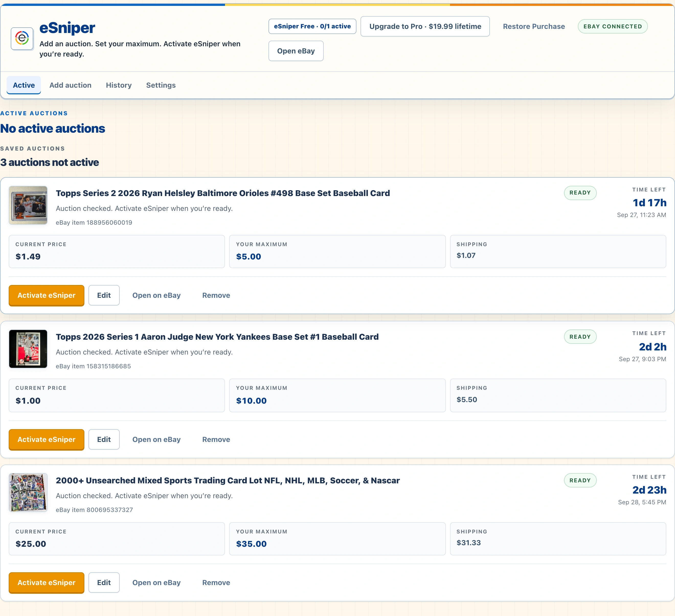Click the $25.00 current price
This screenshot has width=675, height=616.
coord(31,544)
